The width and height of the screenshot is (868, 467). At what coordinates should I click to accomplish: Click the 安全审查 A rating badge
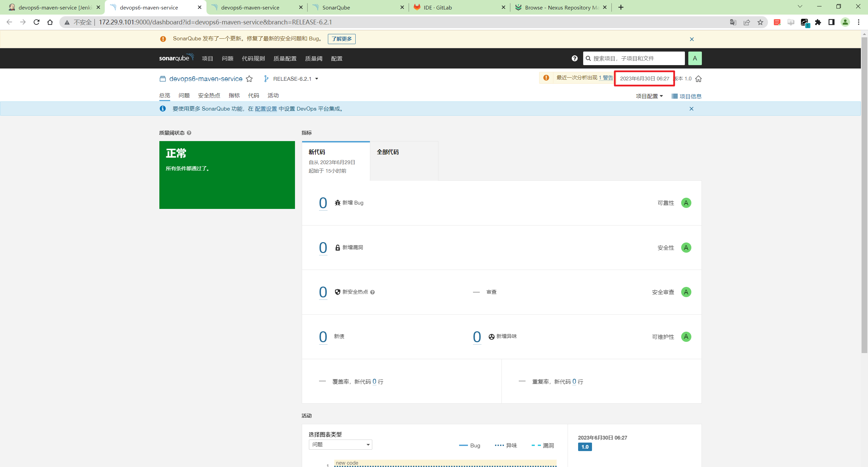(686, 292)
